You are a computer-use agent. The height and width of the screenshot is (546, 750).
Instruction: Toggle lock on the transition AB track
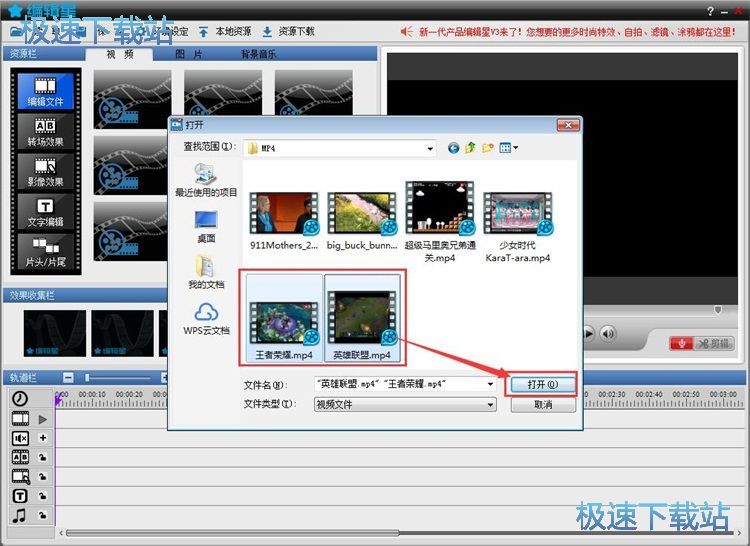tap(43, 457)
